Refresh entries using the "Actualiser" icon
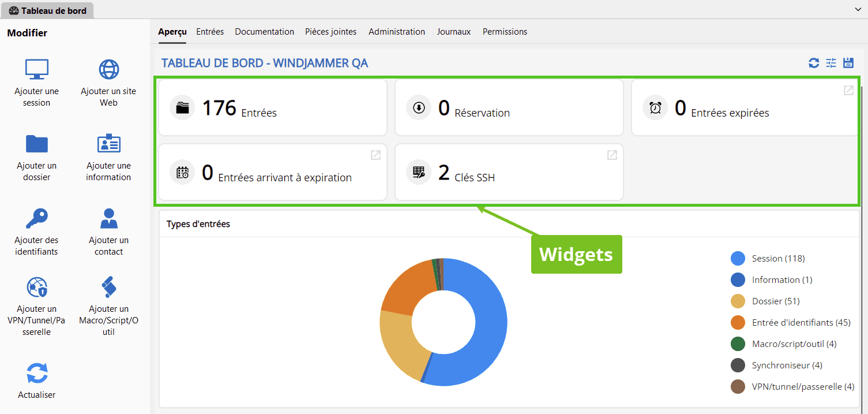This screenshot has width=868, height=414. coord(36,372)
